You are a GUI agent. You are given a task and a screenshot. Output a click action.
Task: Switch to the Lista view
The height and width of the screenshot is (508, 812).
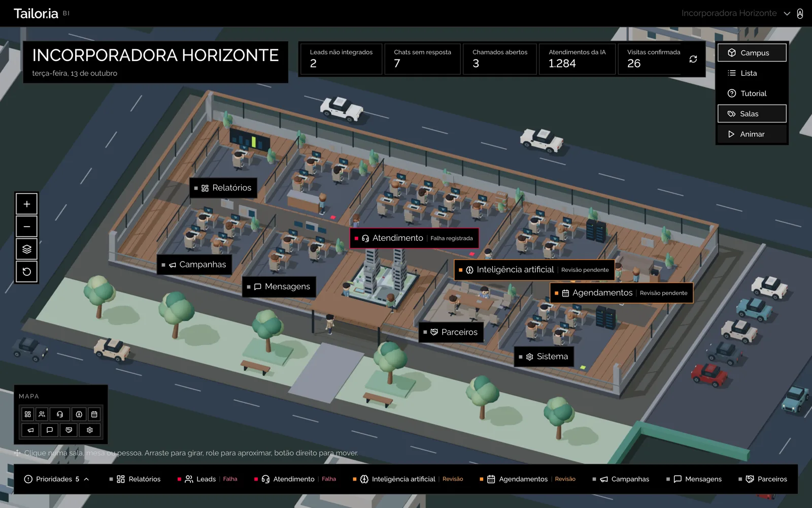(x=752, y=73)
